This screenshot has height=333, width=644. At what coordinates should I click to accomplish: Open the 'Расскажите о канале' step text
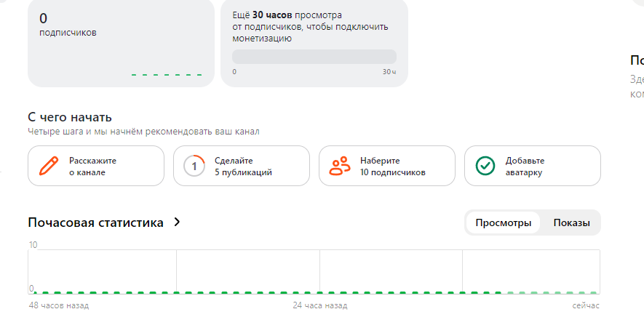coord(92,166)
